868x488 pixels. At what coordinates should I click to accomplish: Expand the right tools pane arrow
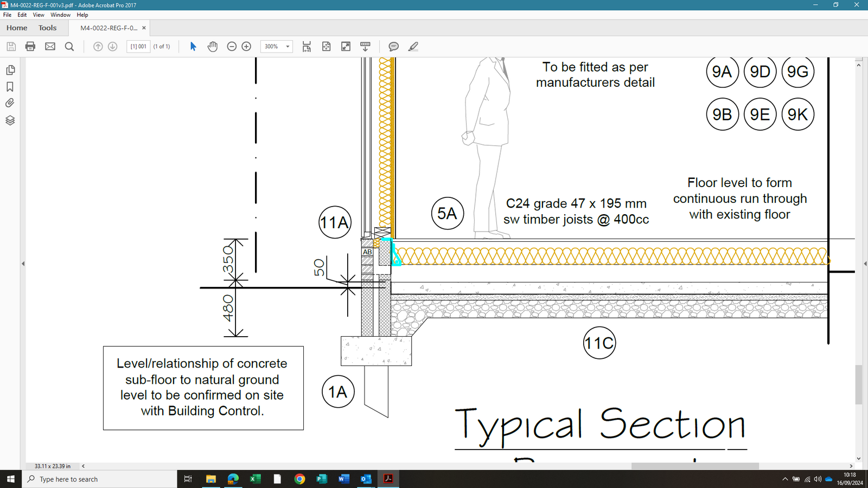tap(865, 264)
